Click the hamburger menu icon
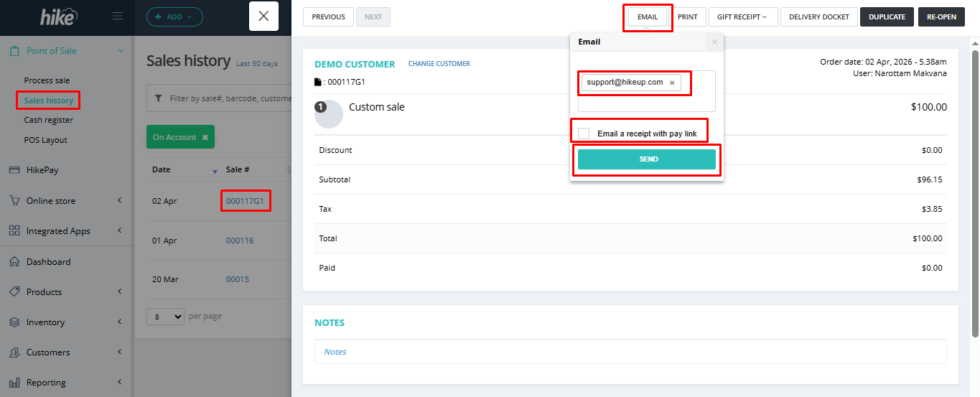980x397 pixels. pyautogui.click(x=118, y=17)
